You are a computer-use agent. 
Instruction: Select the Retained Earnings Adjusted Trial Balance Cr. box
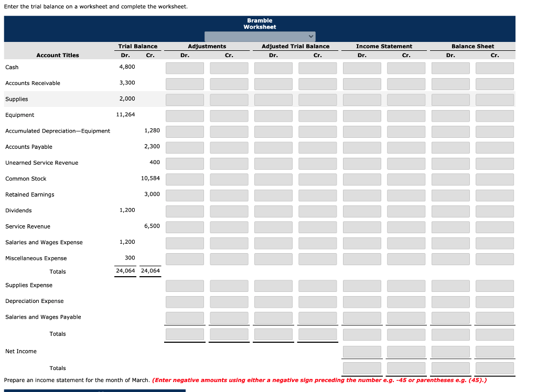(317, 194)
